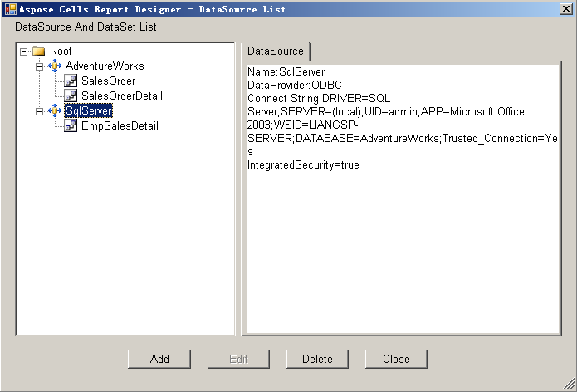Click the disabled Edit button
The image size is (577, 392).
238,359
